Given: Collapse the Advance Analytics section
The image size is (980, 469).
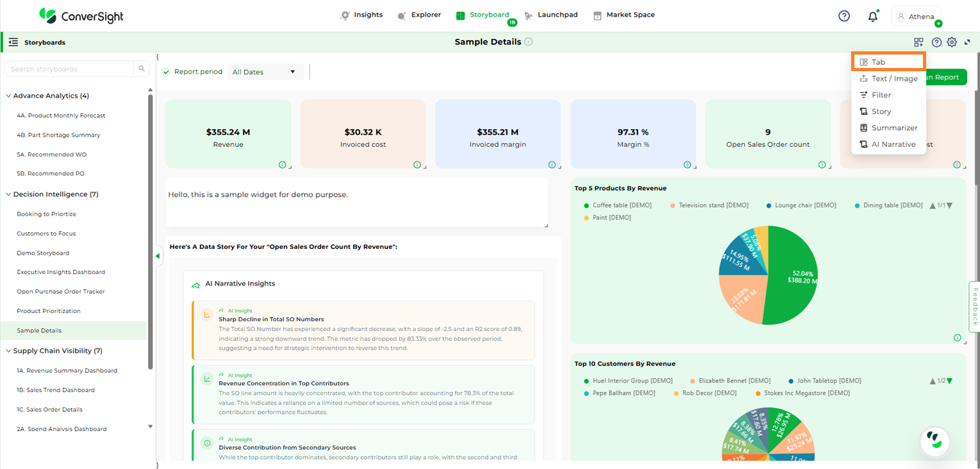Looking at the screenshot, I should click(8, 96).
